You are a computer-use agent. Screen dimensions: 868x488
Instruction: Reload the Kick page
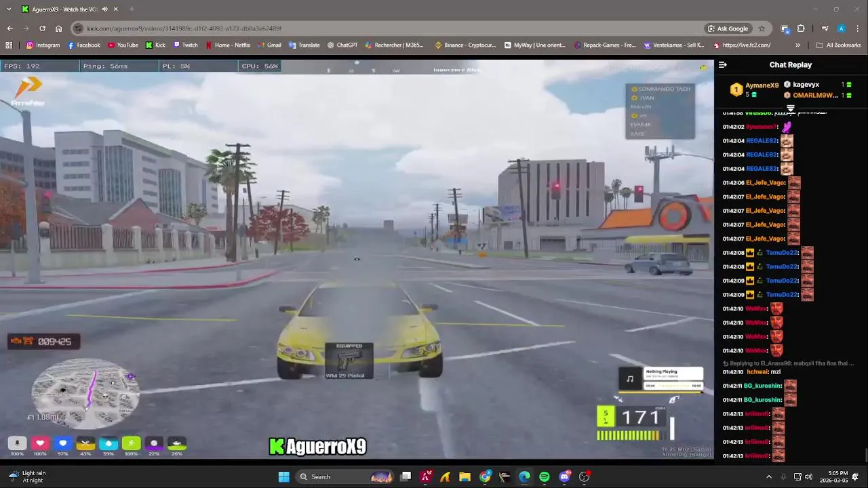[x=42, y=28]
